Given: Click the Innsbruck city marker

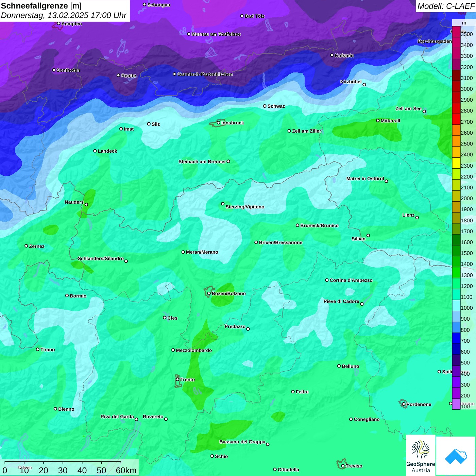Looking at the screenshot, I should click(219, 123).
